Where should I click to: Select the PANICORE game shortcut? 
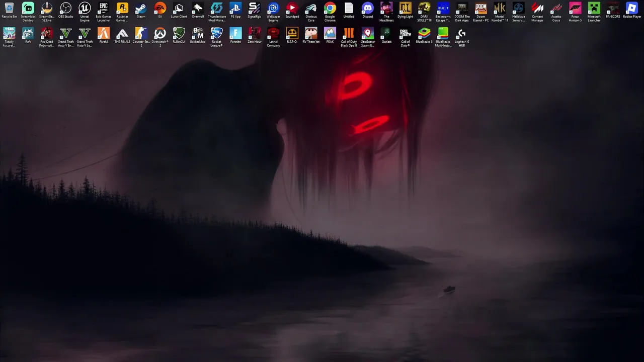[613, 11]
